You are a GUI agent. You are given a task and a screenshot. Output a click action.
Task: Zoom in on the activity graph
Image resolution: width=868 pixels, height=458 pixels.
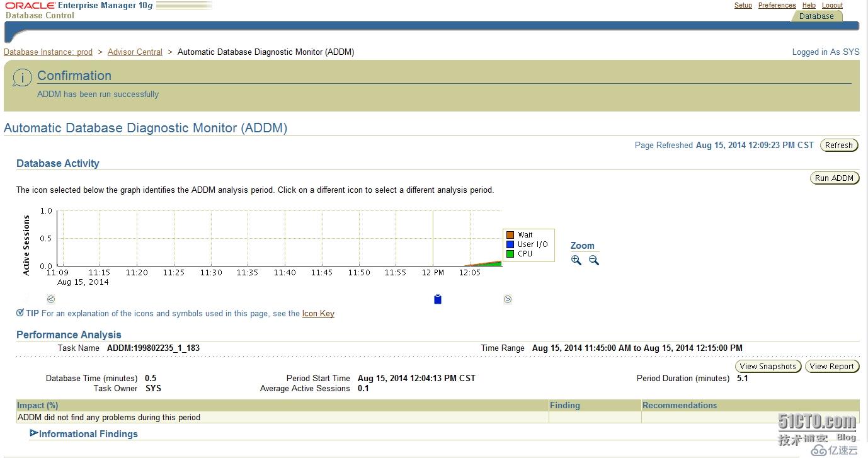point(576,260)
